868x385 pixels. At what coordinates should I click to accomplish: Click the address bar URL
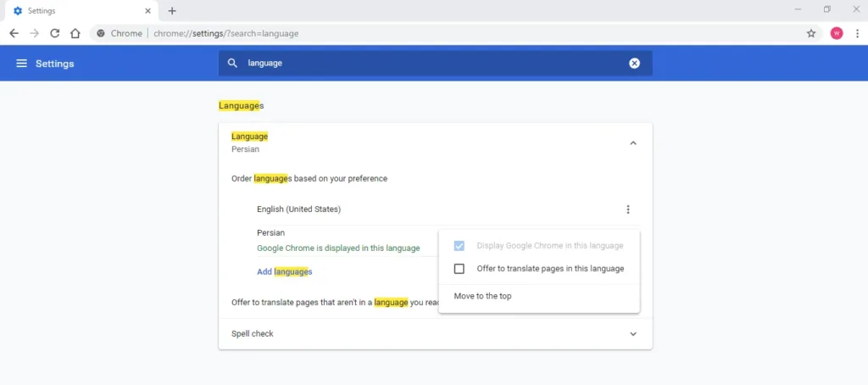[225, 33]
